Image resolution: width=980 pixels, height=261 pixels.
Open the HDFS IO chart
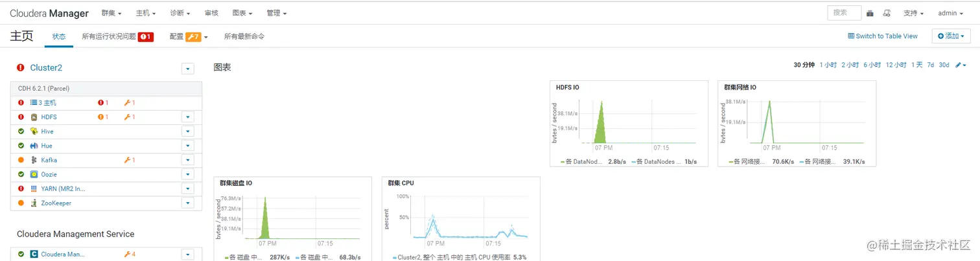[x=629, y=123]
